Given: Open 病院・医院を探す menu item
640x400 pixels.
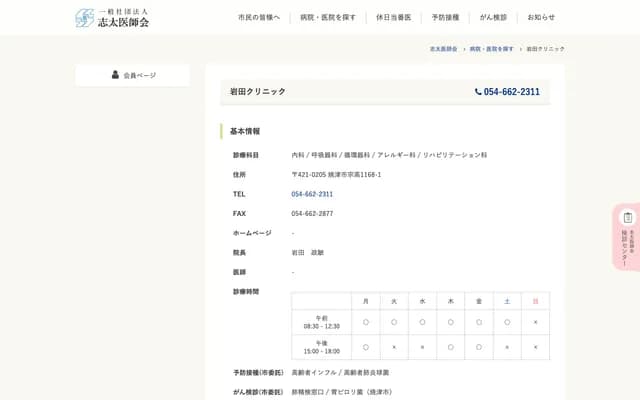Looking at the screenshot, I should click(x=328, y=18).
